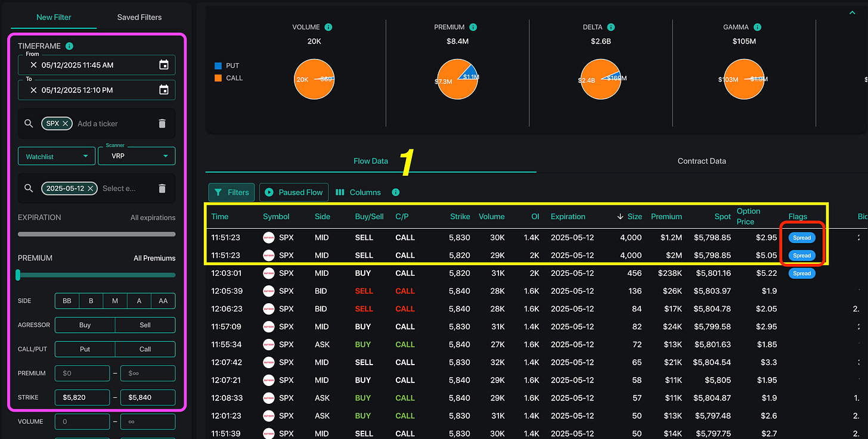Image resolution: width=868 pixels, height=439 pixels.
Task: Expand the VRP Scanner dropdown
Action: [x=137, y=156]
